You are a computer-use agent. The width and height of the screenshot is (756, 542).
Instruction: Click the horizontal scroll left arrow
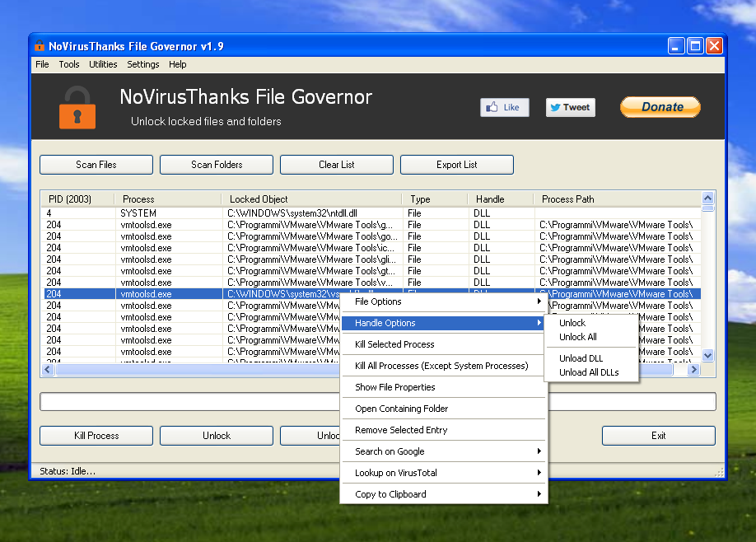point(47,369)
